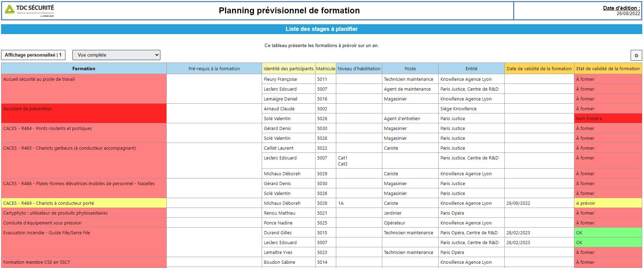Select Conduite d'équipement sous pression cell
644x268 pixels.
[84, 223]
